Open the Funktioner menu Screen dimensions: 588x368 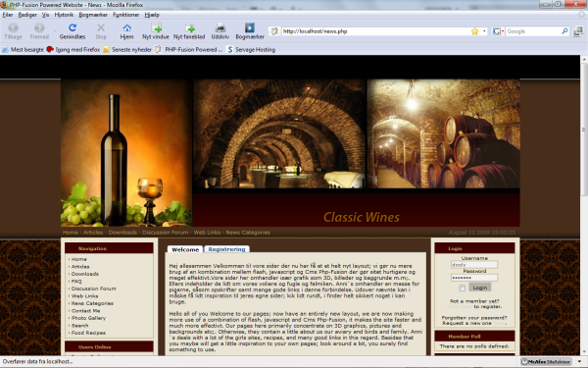click(125, 15)
